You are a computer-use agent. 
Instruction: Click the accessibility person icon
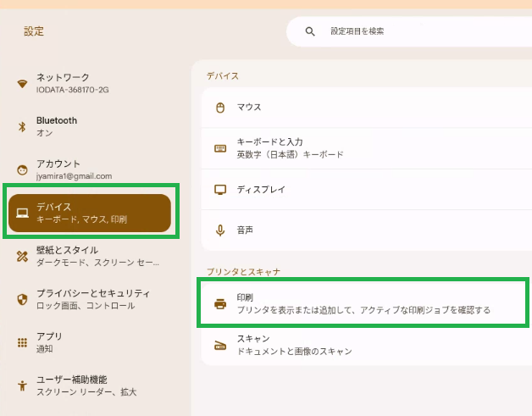tap(22, 385)
